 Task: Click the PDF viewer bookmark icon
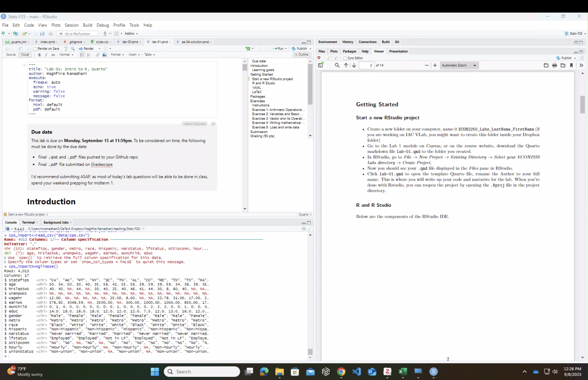tap(571, 65)
